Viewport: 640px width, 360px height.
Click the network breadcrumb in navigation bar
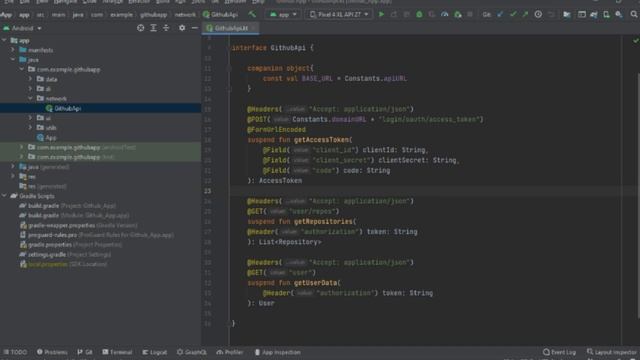point(185,15)
